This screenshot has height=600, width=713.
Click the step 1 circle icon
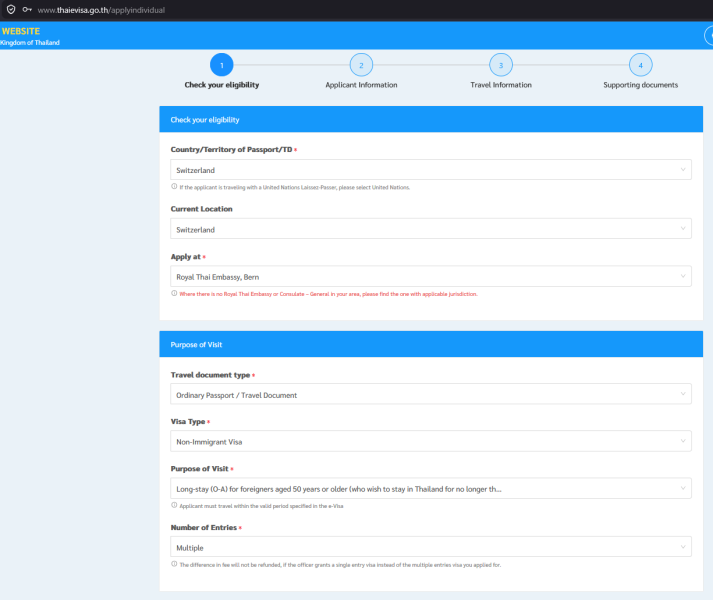221,65
